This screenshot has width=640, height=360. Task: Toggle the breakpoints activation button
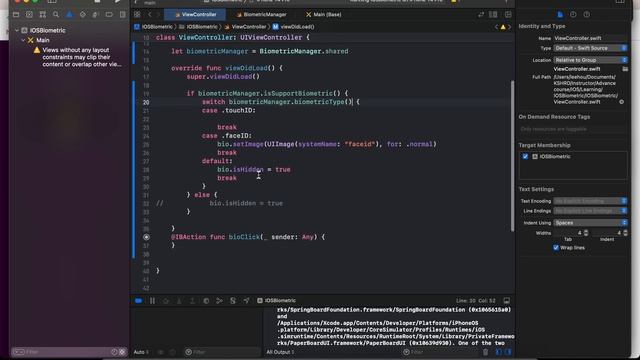[138, 301]
